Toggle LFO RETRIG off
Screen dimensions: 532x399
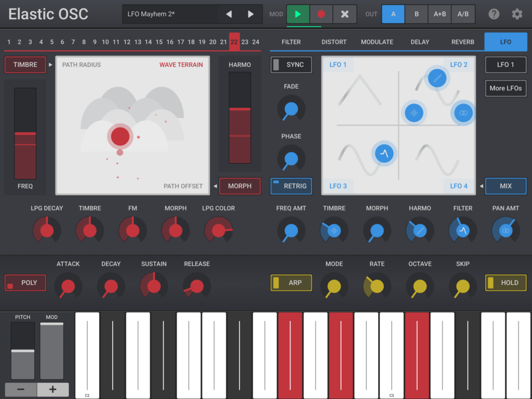click(x=291, y=186)
